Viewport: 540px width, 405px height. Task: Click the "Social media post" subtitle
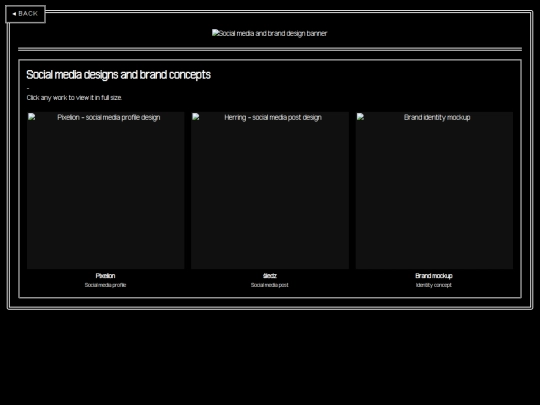(x=270, y=285)
